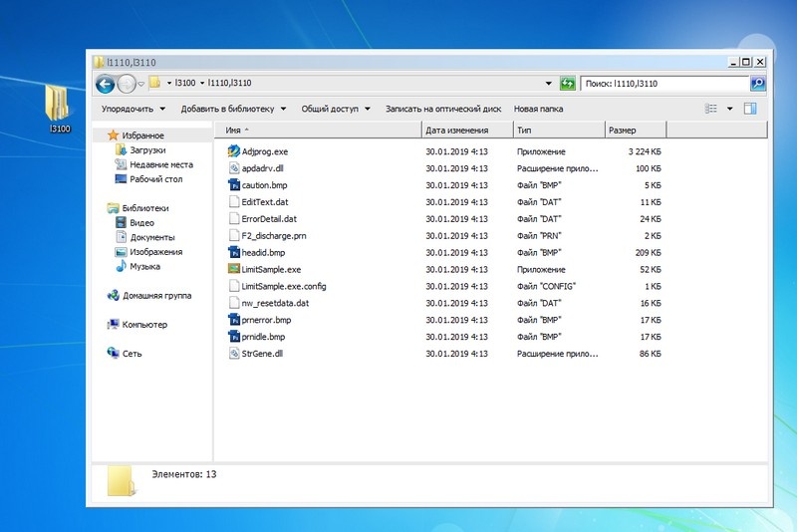Select the StrGene.dll file icon
The width and height of the screenshot is (797, 532).
234,353
